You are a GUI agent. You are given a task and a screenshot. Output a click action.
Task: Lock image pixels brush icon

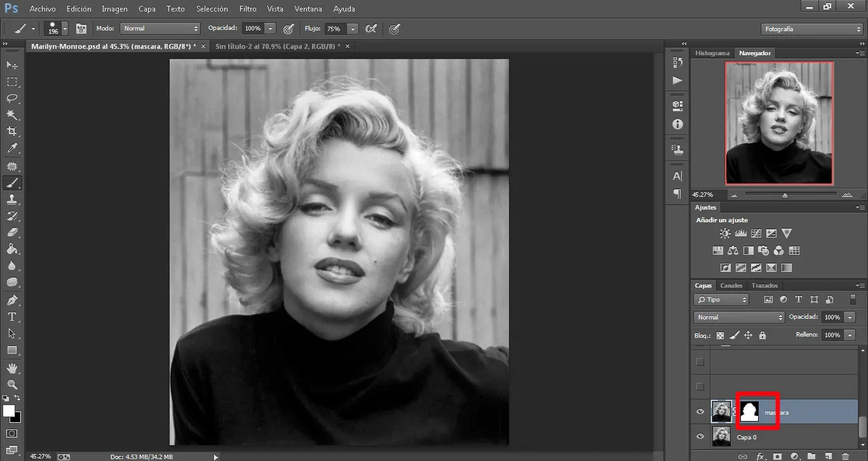(x=735, y=335)
